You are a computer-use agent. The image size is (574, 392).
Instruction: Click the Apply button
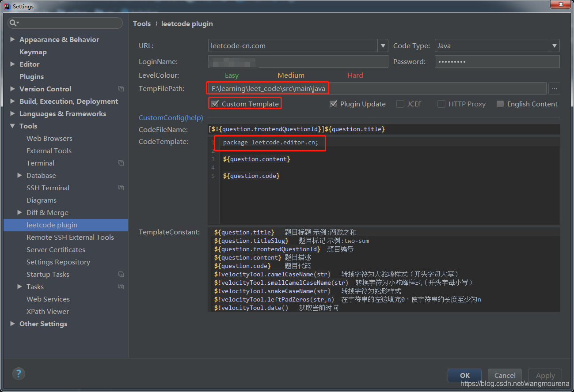(x=545, y=375)
